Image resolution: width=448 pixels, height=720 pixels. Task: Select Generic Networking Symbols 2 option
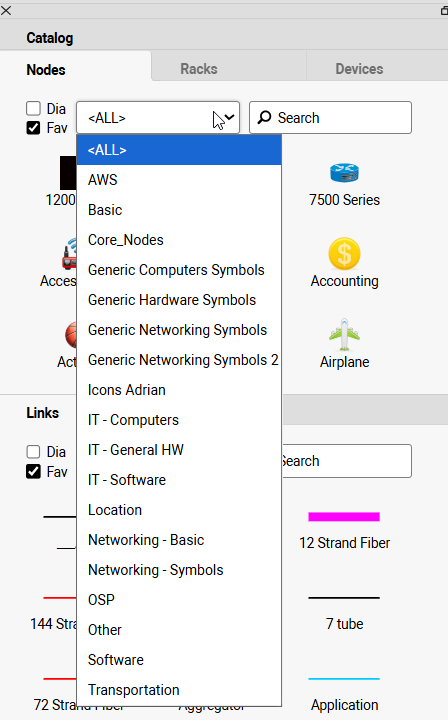(179, 360)
